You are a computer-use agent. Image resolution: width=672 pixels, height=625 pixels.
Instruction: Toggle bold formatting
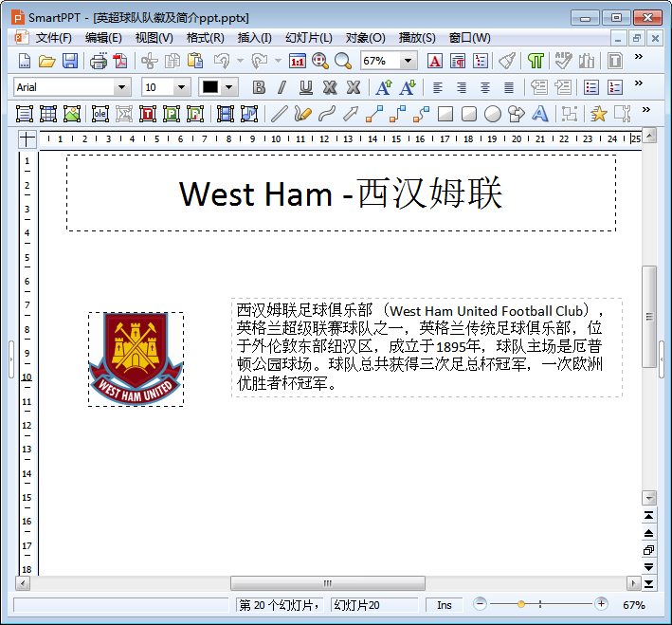259,87
